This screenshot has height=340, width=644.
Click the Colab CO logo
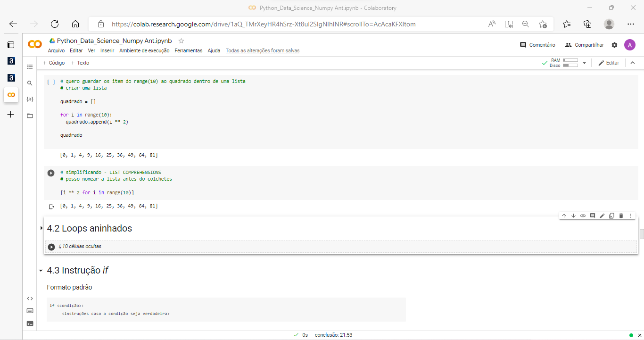point(35,44)
